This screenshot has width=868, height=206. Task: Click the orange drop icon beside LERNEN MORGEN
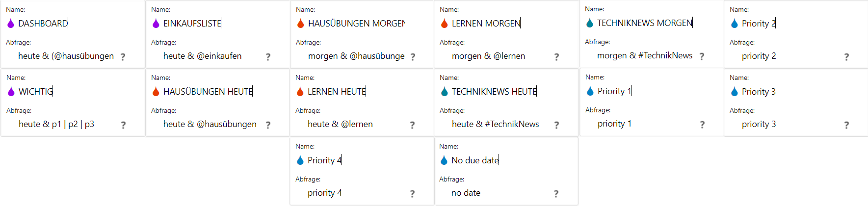click(x=445, y=23)
